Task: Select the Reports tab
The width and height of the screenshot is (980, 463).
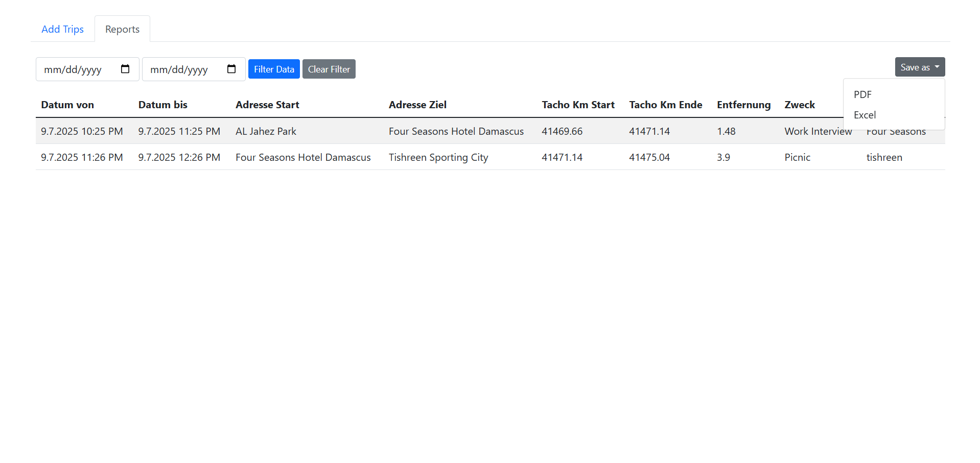Action: [x=122, y=29]
